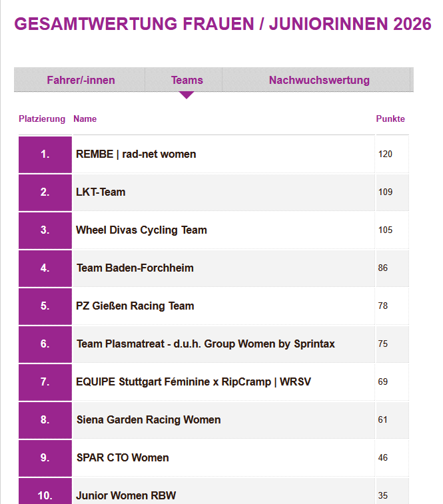Screen dimensions: 443x504
Task: Click points value 69
Action: 383,382
